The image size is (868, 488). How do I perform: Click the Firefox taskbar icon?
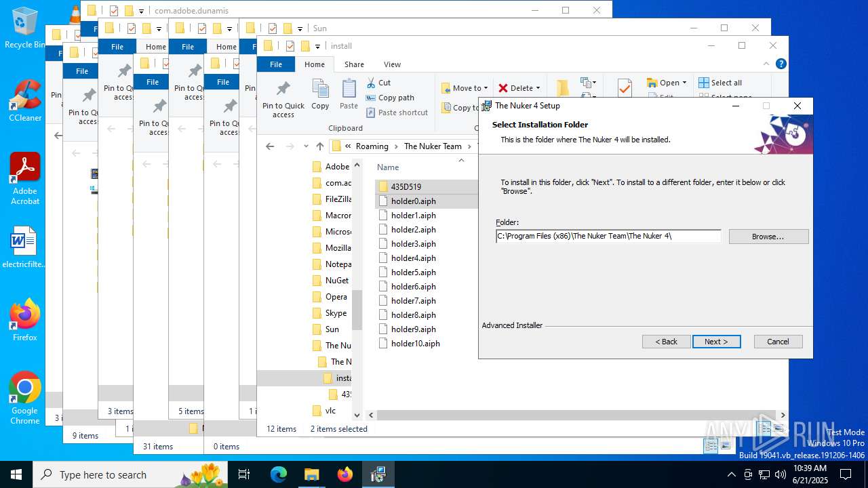coord(344,474)
